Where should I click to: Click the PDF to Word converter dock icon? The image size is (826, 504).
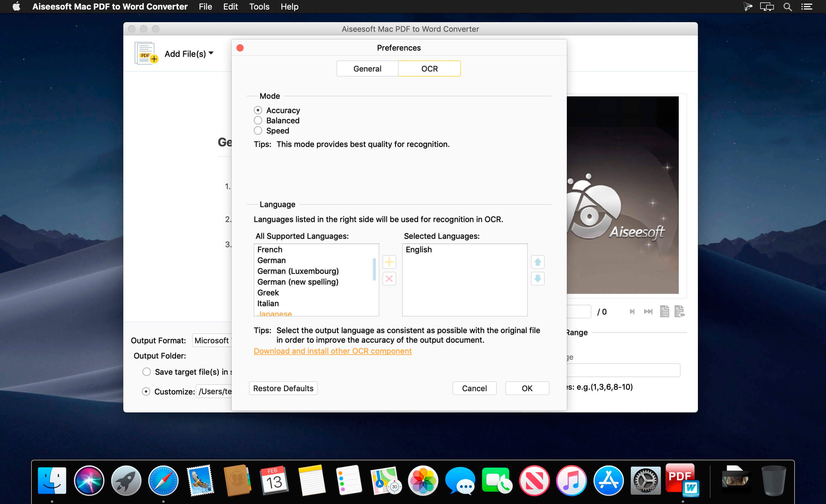tap(683, 480)
